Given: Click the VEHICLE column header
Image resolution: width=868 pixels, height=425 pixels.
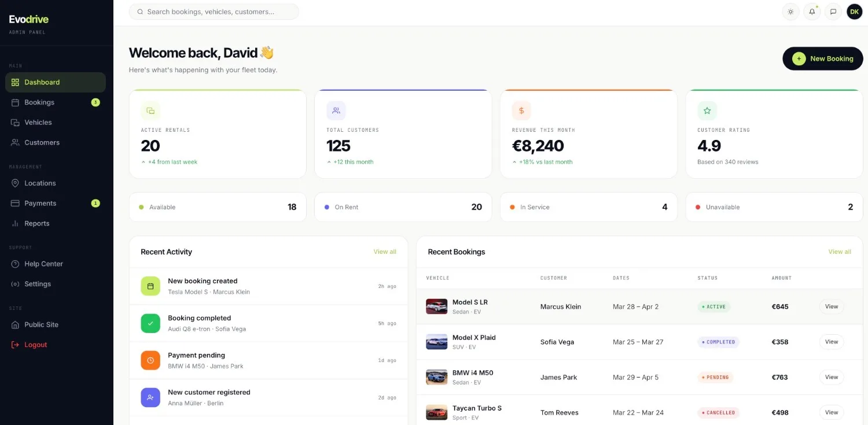Looking at the screenshot, I should 437,278.
